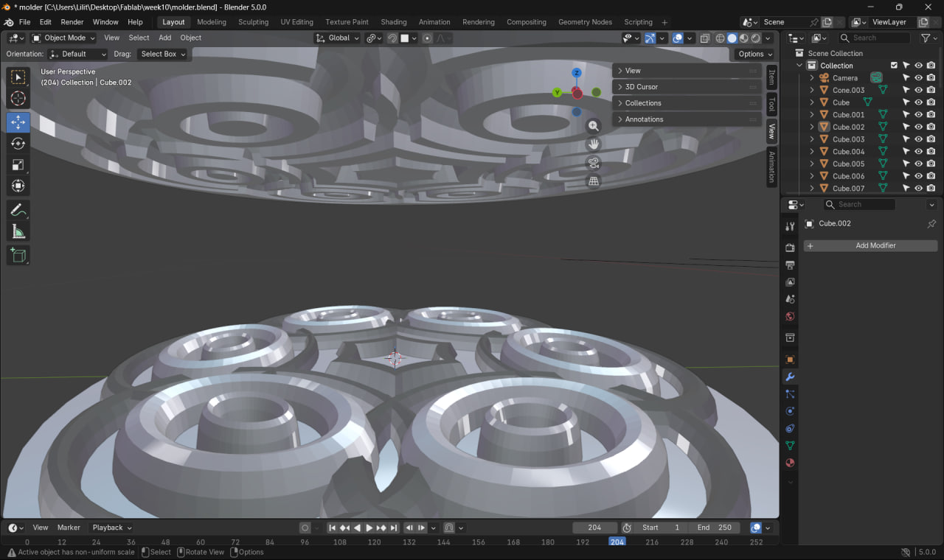Expand Cube.004 in the outliner

(x=812, y=152)
